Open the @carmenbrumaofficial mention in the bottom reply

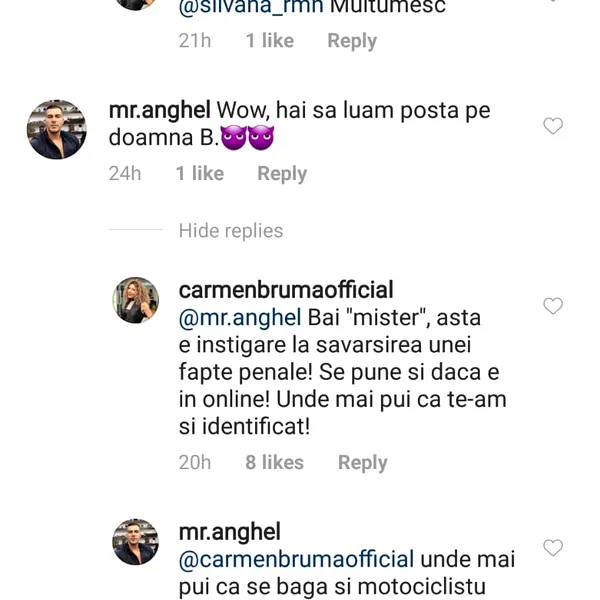click(x=296, y=559)
